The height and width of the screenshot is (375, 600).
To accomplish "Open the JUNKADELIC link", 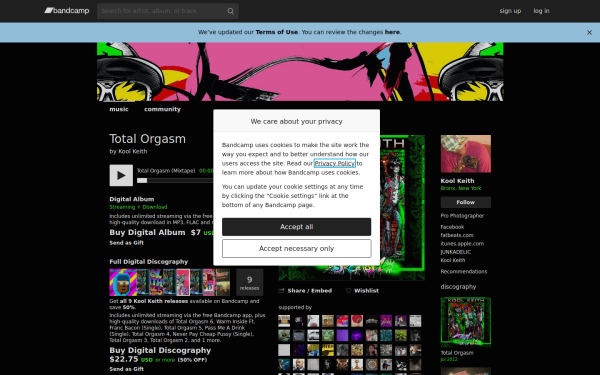I will (455, 252).
